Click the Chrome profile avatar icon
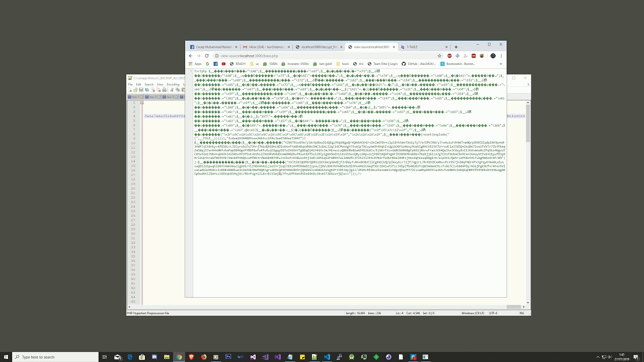 tap(493, 56)
